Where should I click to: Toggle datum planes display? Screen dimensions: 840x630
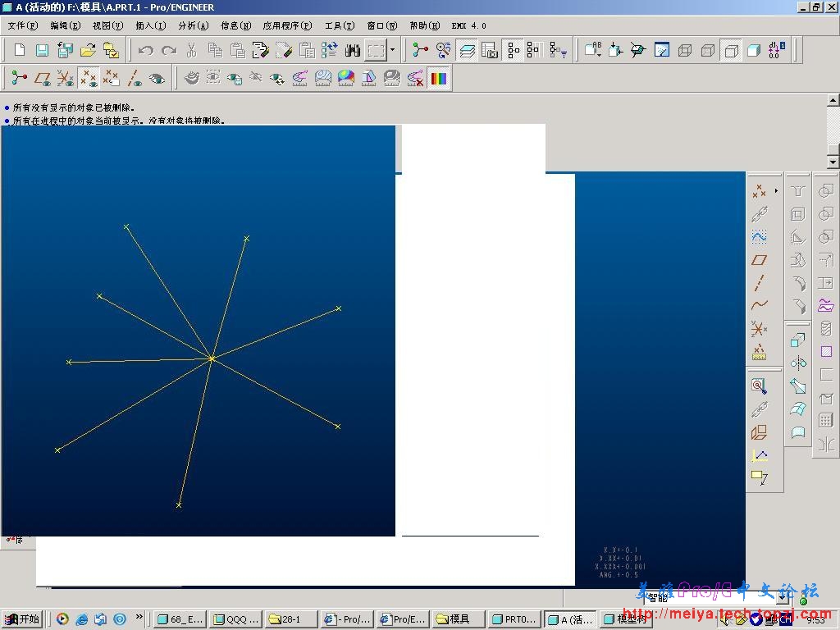pos(43,78)
